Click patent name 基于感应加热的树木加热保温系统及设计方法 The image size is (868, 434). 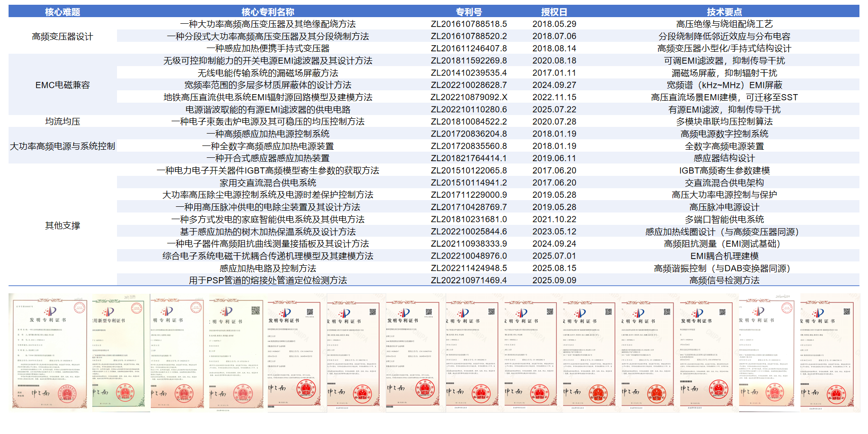click(268, 232)
